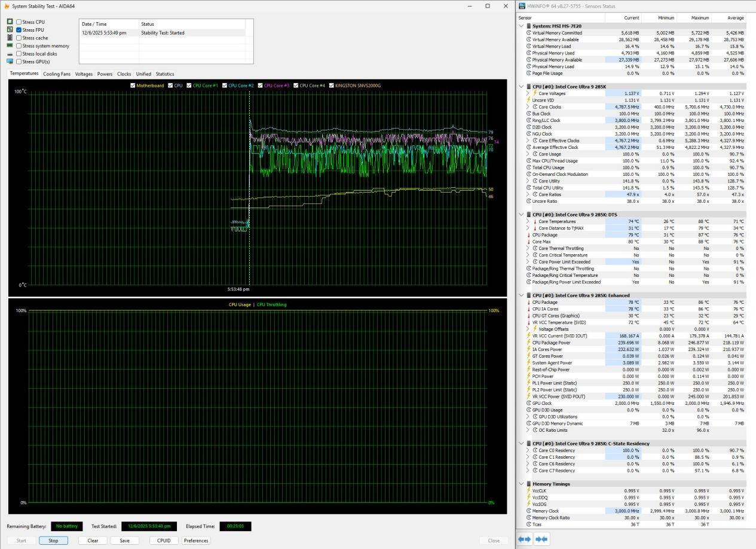Collapse the Memory Timings sensor group

pyautogui.click(x=521, y=484)
